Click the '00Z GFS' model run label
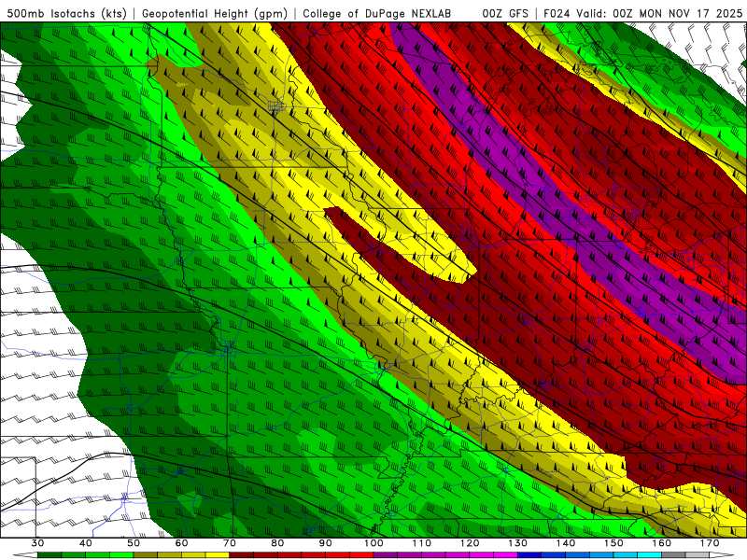Viewport: 747px width, 560px height. [505, 13]
